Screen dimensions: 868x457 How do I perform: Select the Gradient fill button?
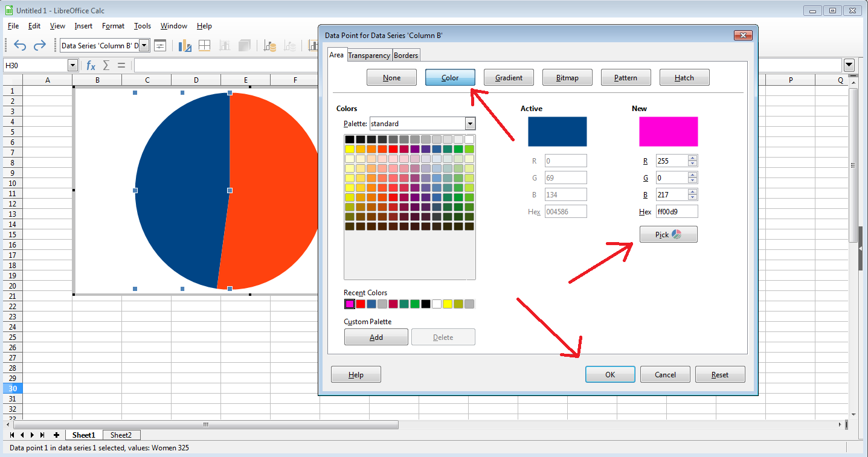tap(509, 77)
